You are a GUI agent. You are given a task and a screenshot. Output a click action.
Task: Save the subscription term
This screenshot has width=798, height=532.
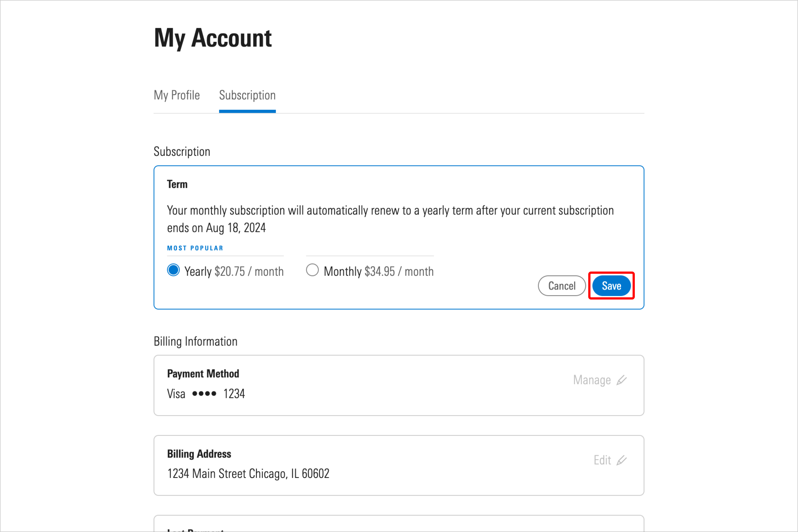612,286
